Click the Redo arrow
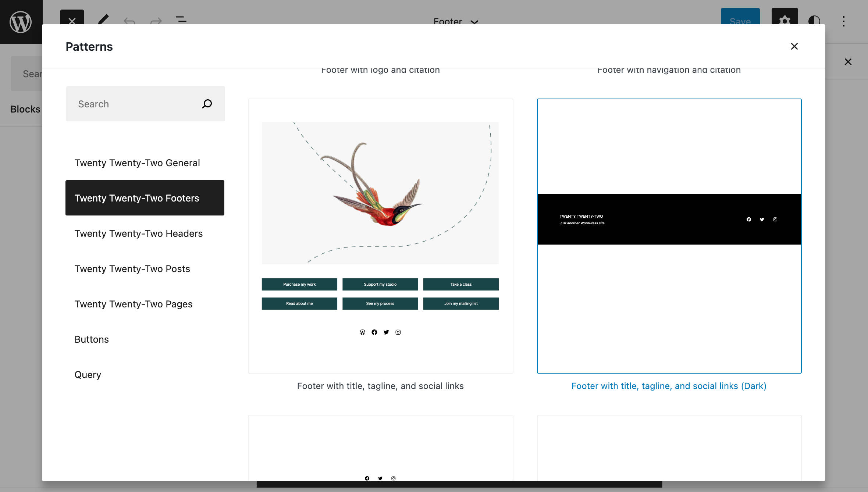This screenshot has width=868, height=492. (x=155, y=21)
